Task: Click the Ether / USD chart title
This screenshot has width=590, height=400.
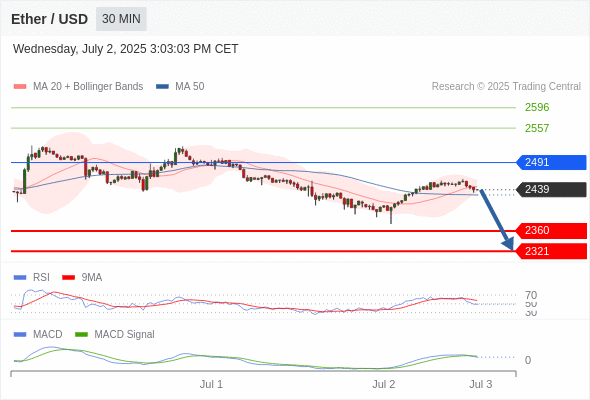Action: (49, 19)
